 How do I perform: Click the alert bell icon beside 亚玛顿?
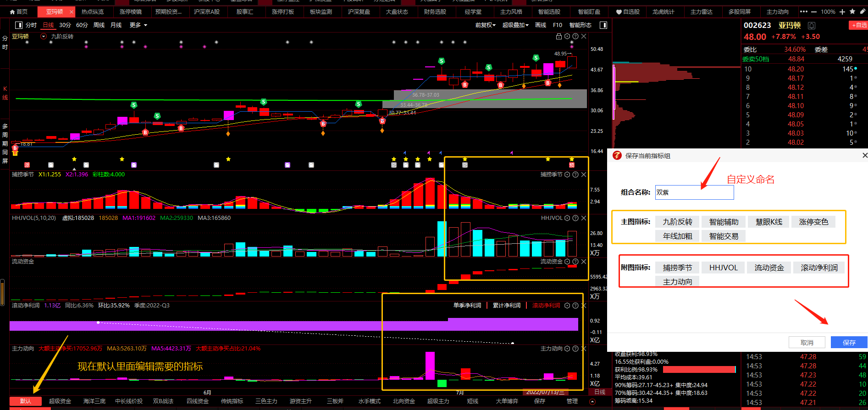click(812, 26)
